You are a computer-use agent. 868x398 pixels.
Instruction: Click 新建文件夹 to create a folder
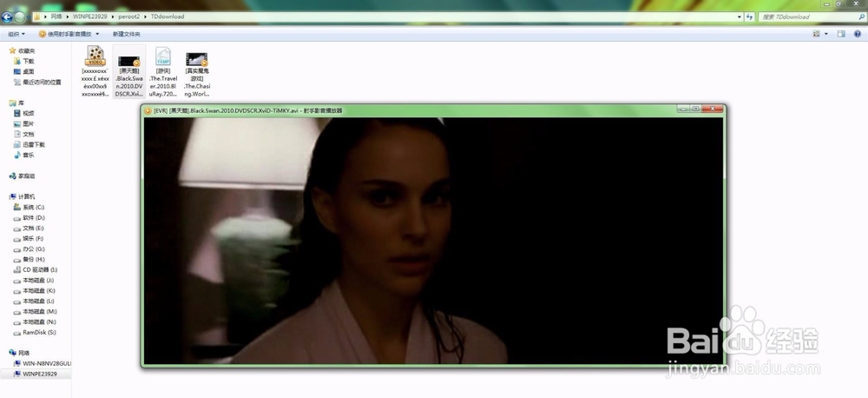(x=126, y=34)
